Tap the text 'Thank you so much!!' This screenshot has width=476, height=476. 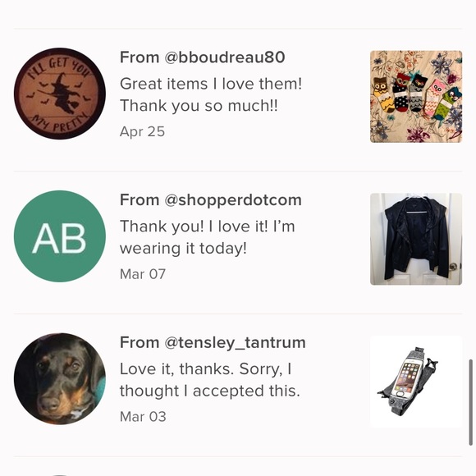199,106
